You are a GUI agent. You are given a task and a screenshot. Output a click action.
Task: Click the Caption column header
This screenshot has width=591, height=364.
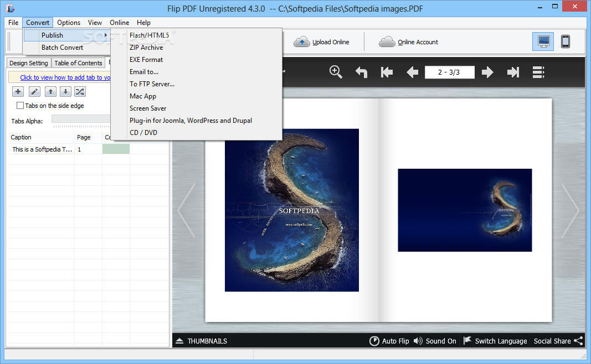pos(40,137)
